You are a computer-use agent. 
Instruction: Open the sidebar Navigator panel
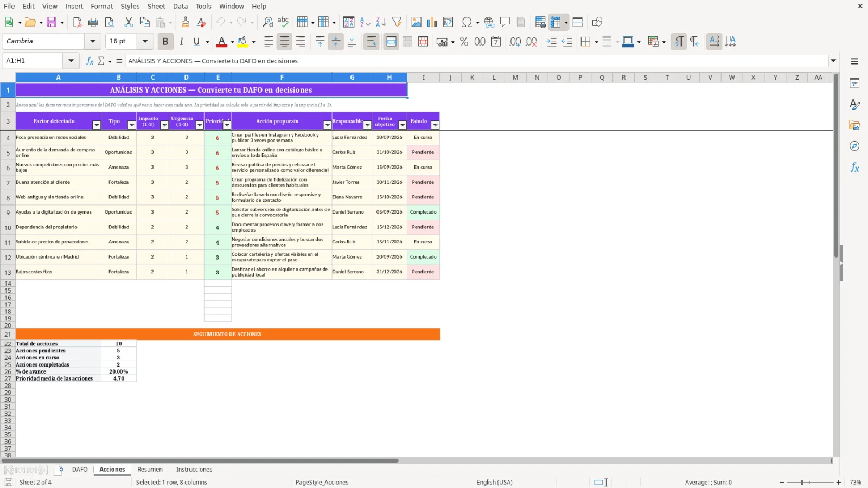854,146
